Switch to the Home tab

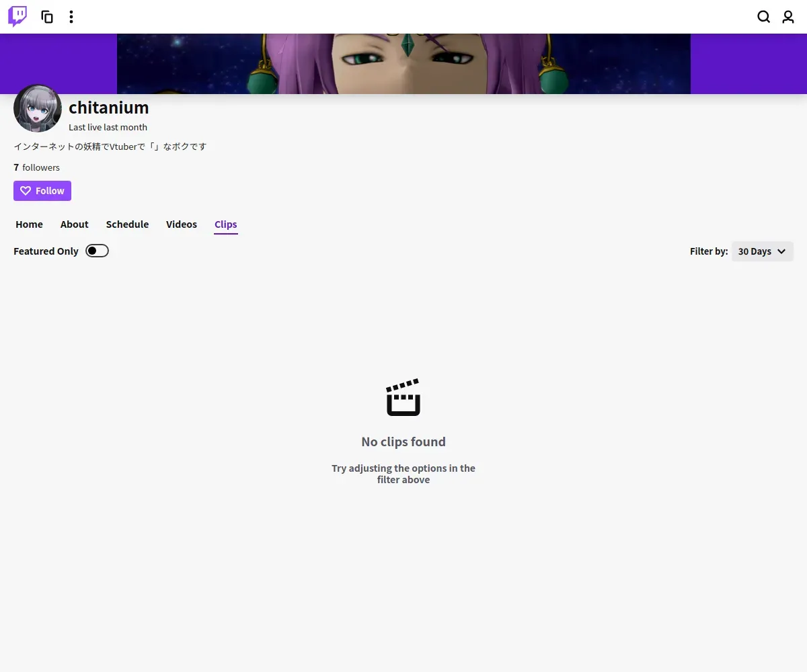click(x=29, y=224)
